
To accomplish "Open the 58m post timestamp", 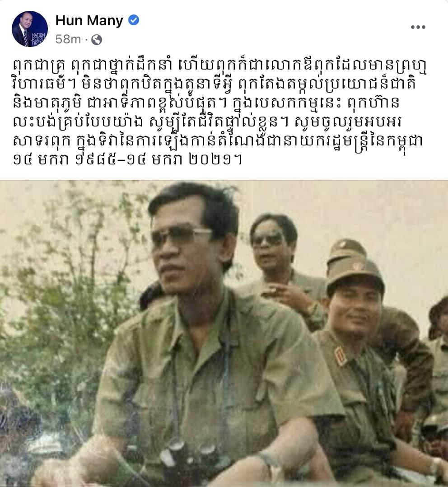I will [68, 39].
